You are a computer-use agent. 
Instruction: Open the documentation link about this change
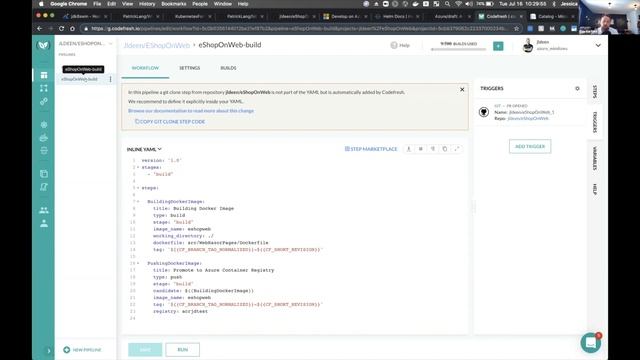coord(191,111)
